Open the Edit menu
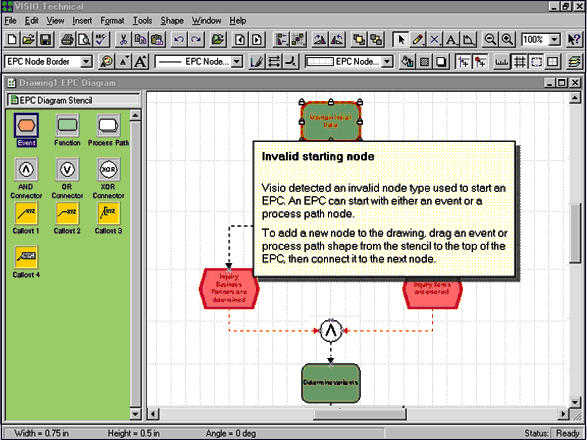587x440 pixels. 32,21
